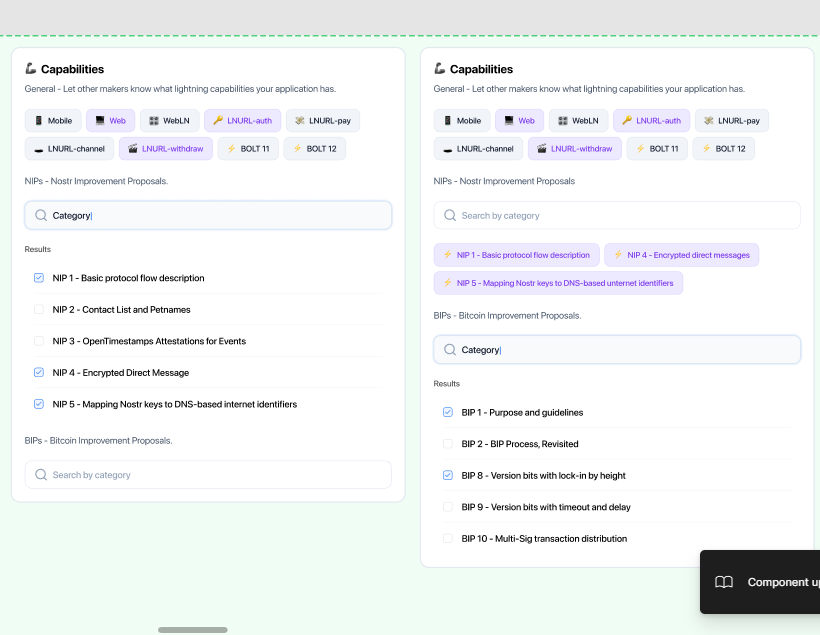Screen dimensions: 820x635
Task: Toggle the Web chip in left Capabilities card
Action: pos(110,121)
